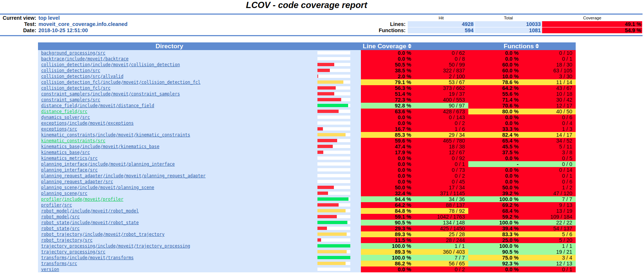This screenshot has width=644, height=276.
Task: Open profiler/include/moveit/profiler link
Action: point(82,199)
